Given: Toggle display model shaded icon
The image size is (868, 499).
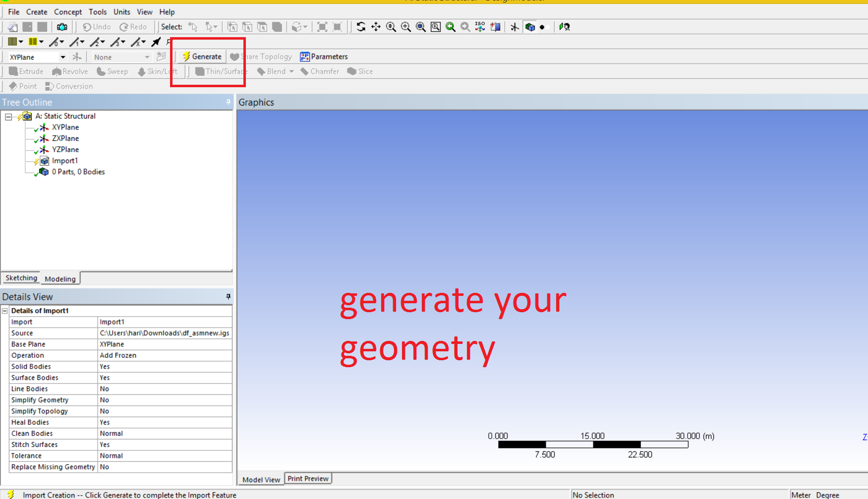Looking at the screenshot, I should [530, 27].
